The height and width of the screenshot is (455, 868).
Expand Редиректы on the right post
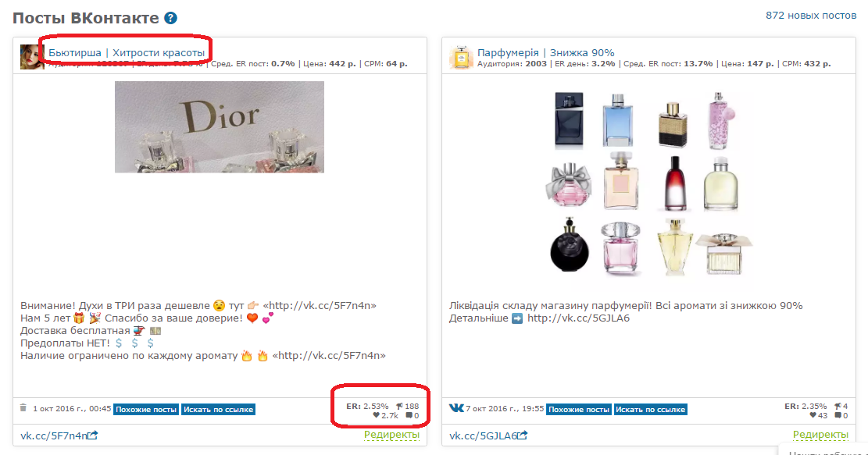point(820,435)
